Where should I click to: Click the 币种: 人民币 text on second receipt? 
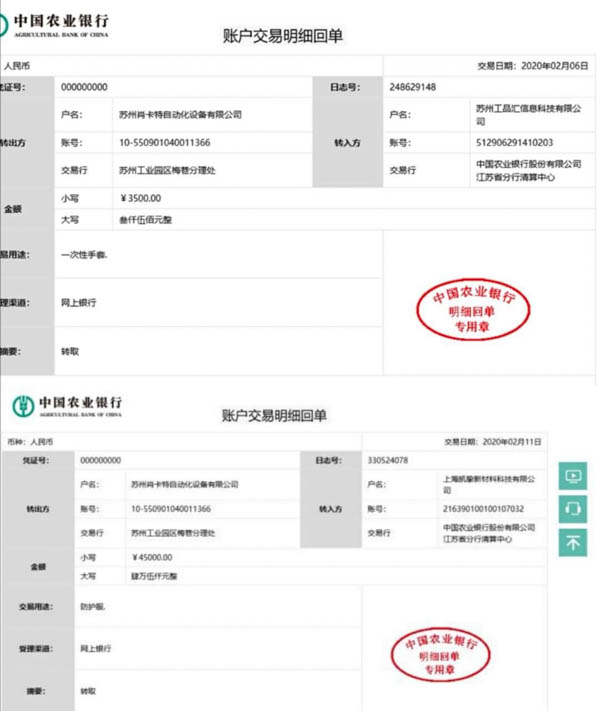point(30,442)
